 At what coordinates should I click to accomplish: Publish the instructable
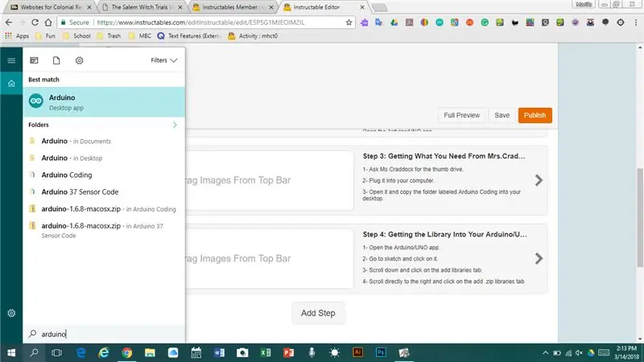(535, 115)
